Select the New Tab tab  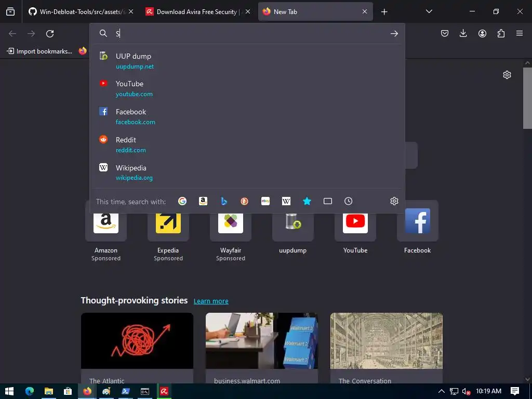pos(315,11)
